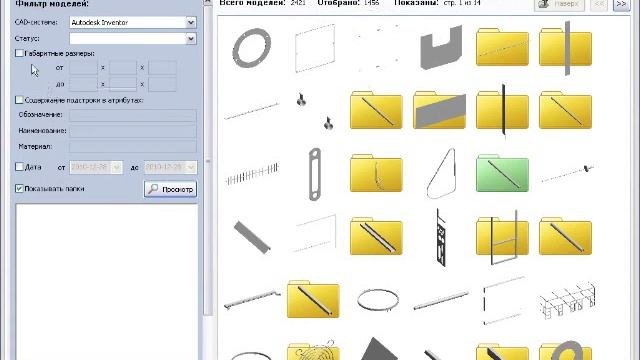Viewport: 640px width, 360px height.
Task: Select the triangular wire loop model
Action: pyautogui.click(x=441, y=174)
